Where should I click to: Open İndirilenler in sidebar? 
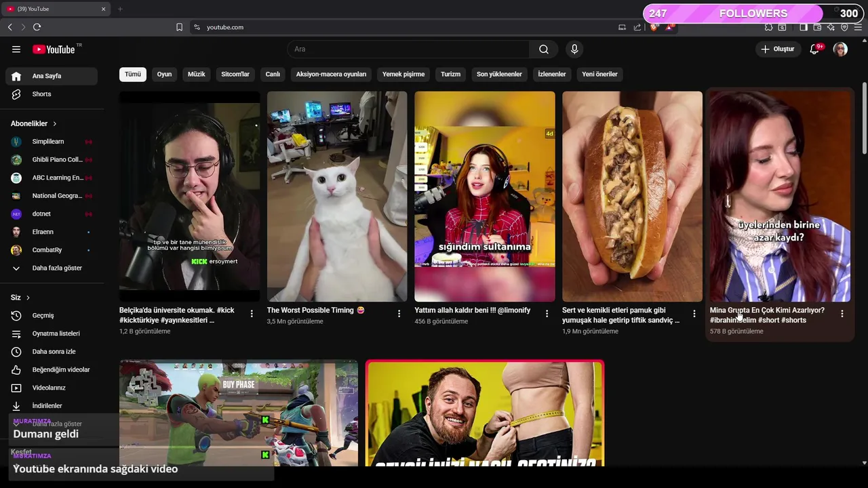[x=52, y=405]
